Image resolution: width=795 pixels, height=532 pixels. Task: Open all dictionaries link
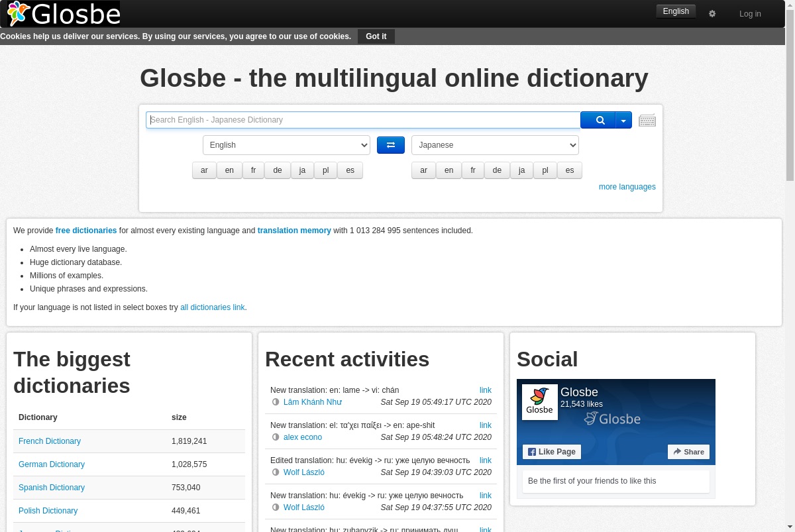tap(213, 307)
